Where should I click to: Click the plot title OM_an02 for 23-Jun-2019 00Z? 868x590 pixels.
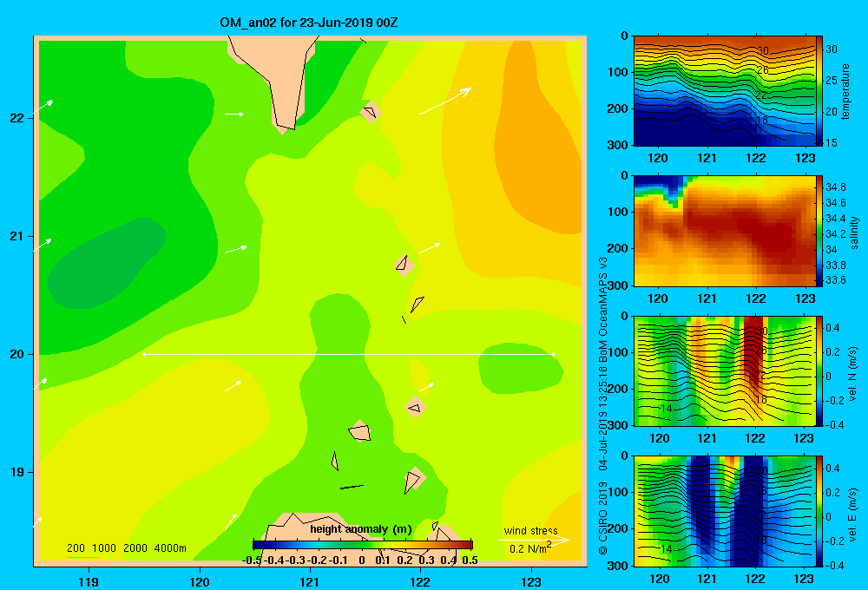click(308, 23)
